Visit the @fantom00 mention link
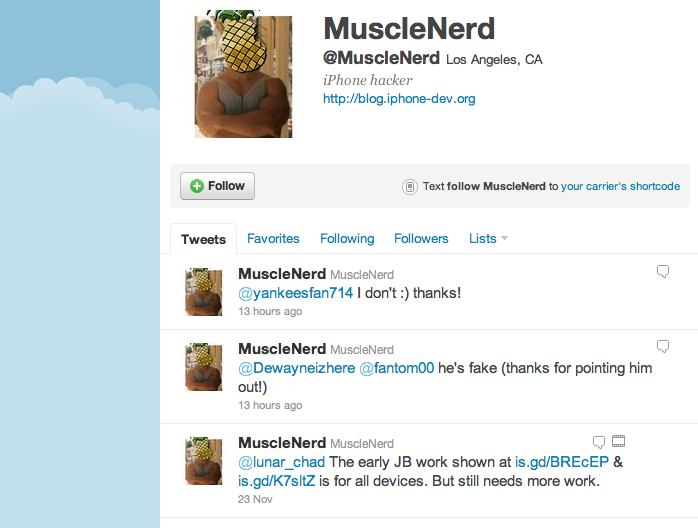This screenshot has width=698, height=528. tap(397, 368)
